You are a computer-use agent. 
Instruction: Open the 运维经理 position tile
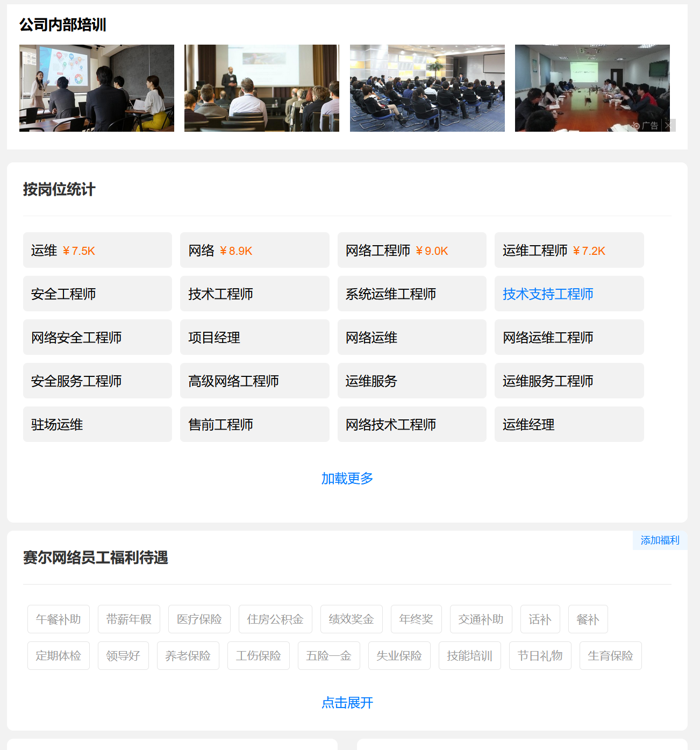[569, 425]
